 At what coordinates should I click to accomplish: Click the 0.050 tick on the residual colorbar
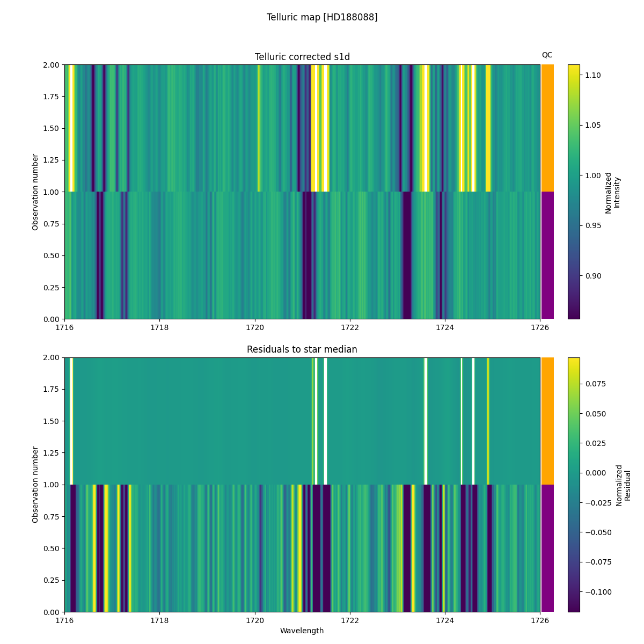point(595,413)
